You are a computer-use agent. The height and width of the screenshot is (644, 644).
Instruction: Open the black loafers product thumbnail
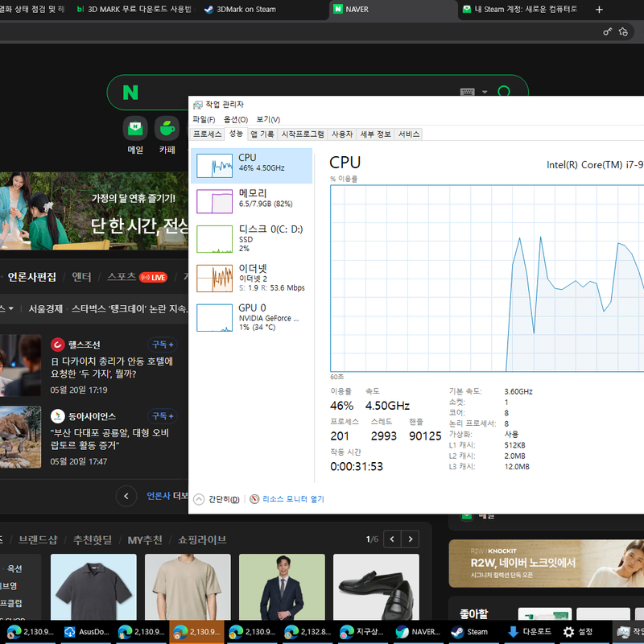(x=376, y=587)
